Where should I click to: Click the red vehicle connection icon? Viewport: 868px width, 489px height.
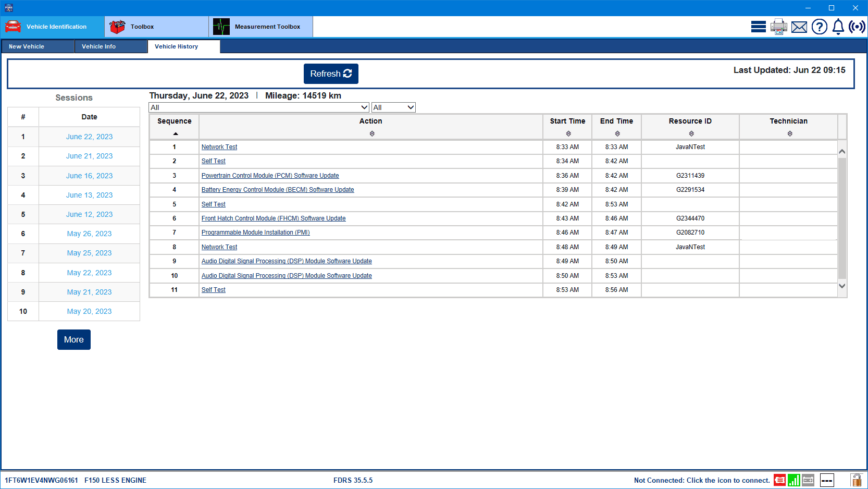pyautogui.click(x=779, y=480)
